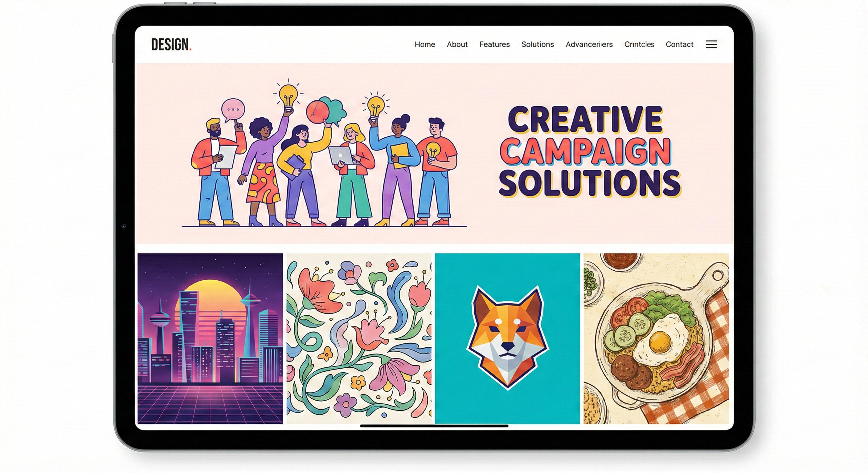Go to the About page
The image size is (868, 473).
[457, 44]
